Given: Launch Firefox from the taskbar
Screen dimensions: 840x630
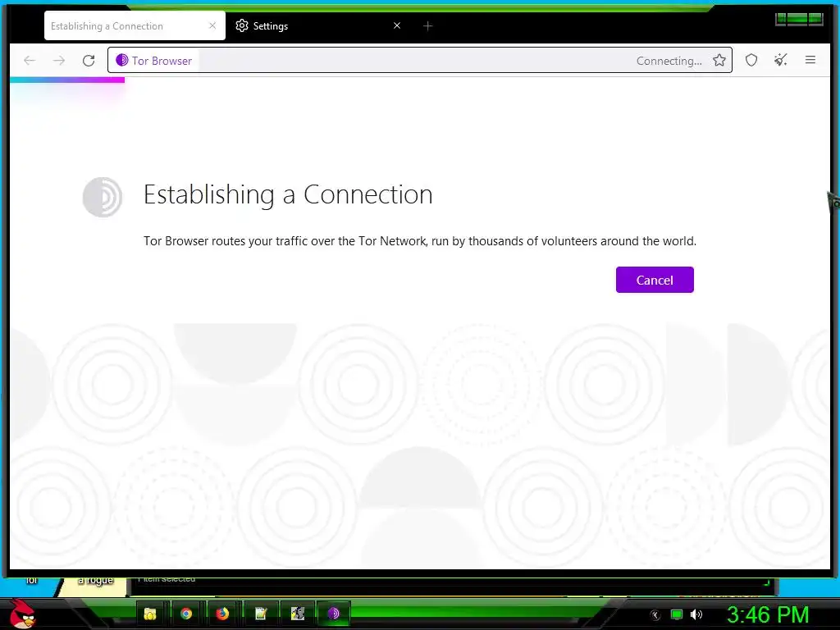Looking at the screenshot, I should (222, 614).
